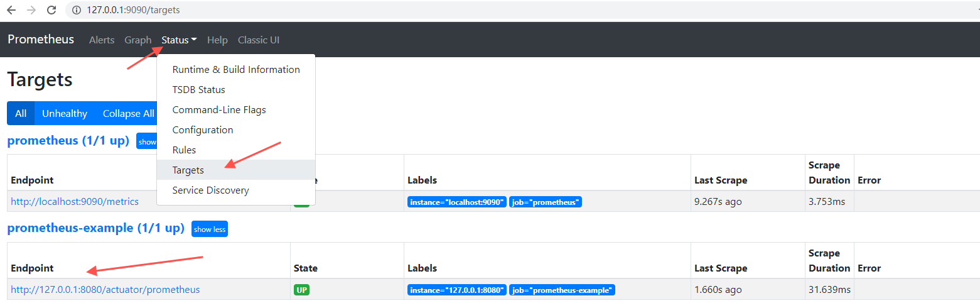Screen dimensions: 980x308
Task: Select the All targets filter
Action: pos(21,113)
